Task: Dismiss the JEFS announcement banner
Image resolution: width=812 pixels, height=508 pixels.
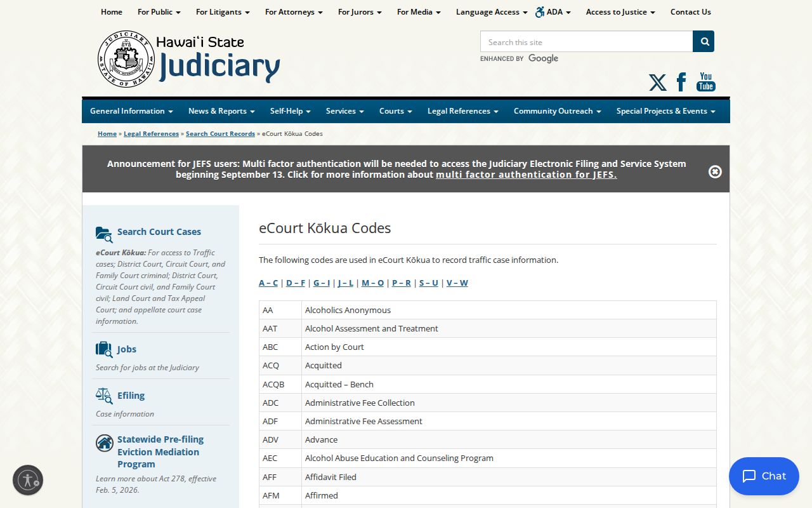Action: [x=715, y=171]
